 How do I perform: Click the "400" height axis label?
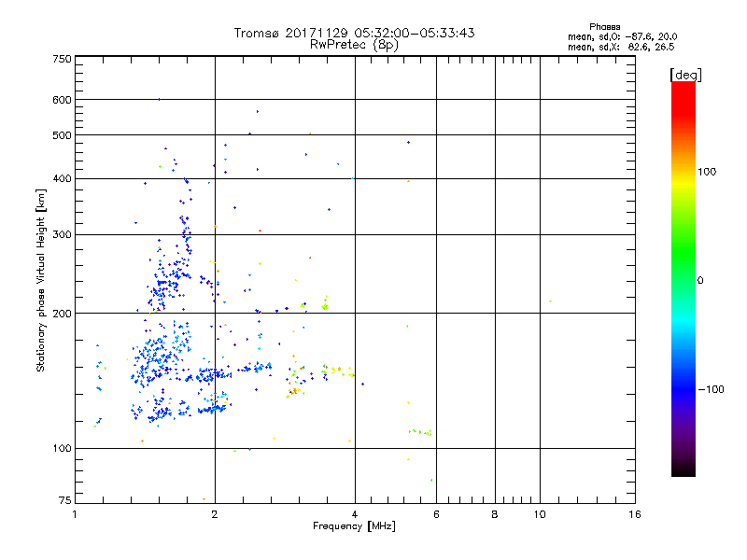(x=62, y=178)
